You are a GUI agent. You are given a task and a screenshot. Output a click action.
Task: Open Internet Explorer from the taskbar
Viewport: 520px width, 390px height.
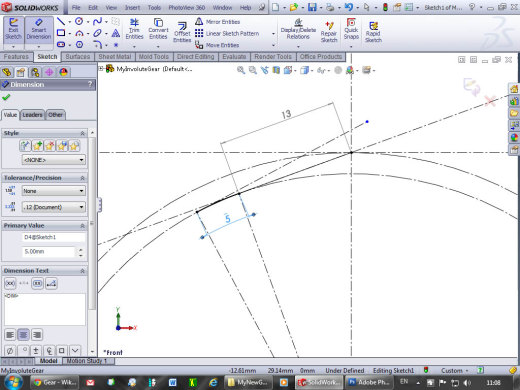coord(213,383)
